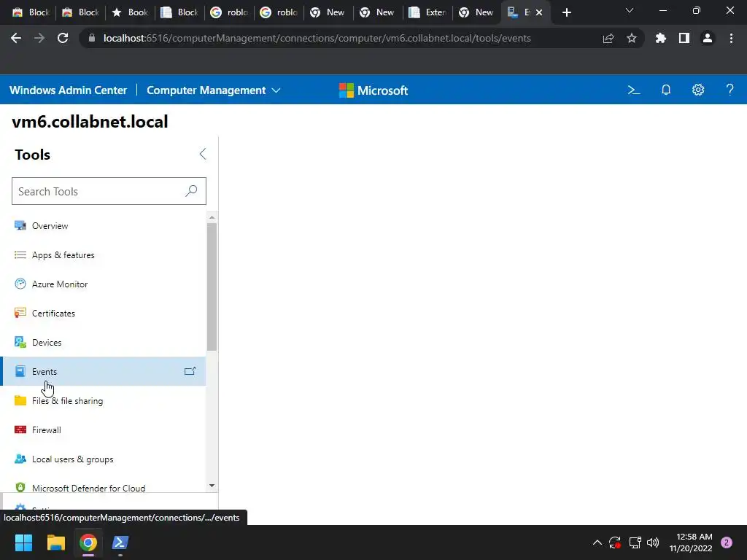The height and width of the screenshot is (560, 747).
Task: Click the network tray icon
Action: (635, 542)
